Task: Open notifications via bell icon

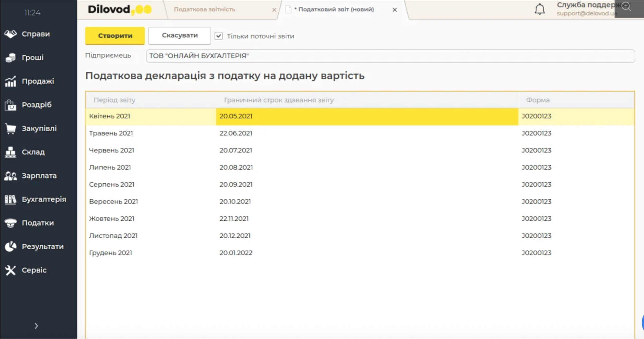Action: pos(539,9)
